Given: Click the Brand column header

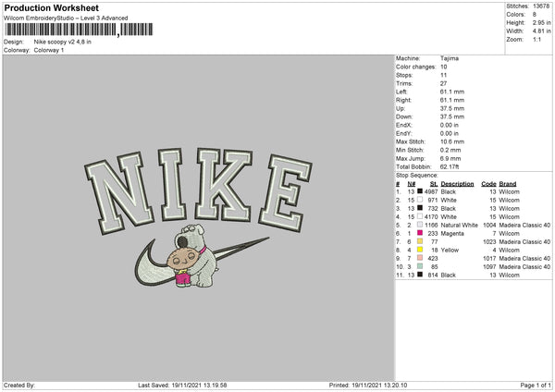Looking at the screenshot, I should (x=508, y=184).
